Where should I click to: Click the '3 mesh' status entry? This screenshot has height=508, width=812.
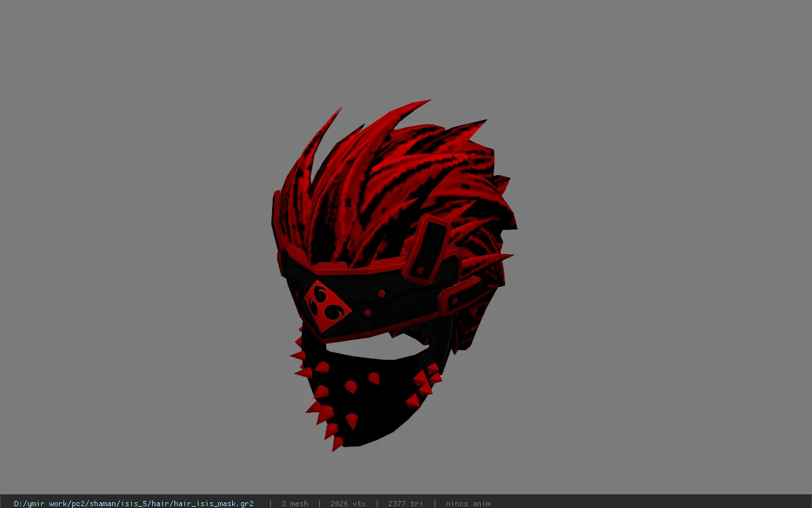point(295,504)
